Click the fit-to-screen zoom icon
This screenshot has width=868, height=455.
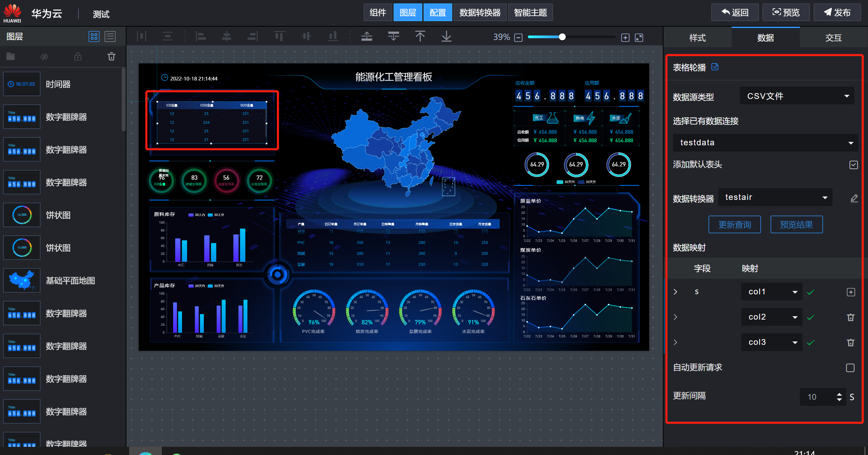point(639,38)
